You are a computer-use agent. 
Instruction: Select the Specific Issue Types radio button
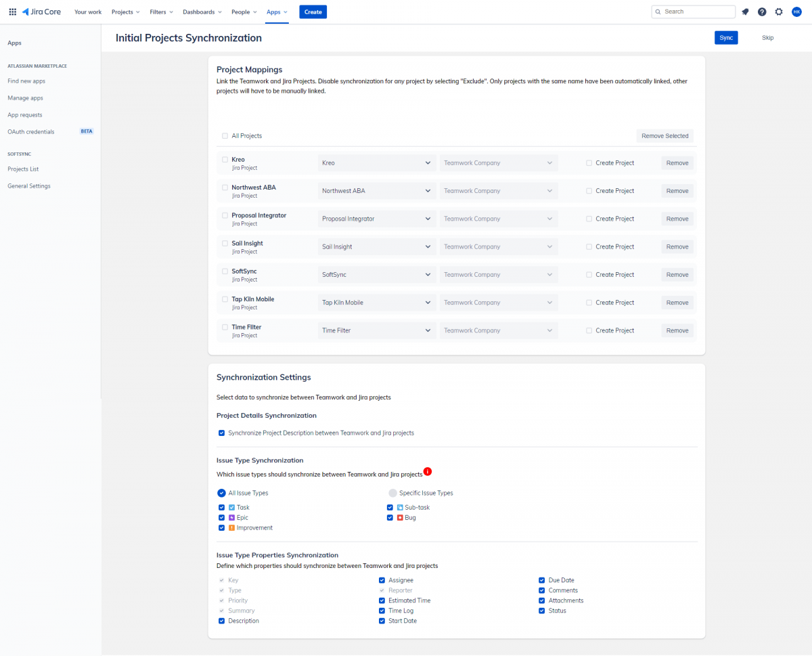[392, 492]
